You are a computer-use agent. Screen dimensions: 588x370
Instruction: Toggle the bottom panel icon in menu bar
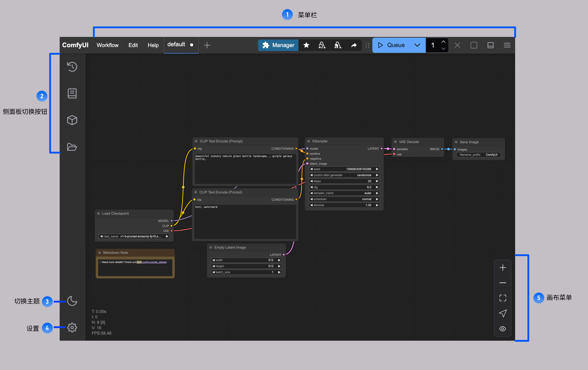coord(490,45)
